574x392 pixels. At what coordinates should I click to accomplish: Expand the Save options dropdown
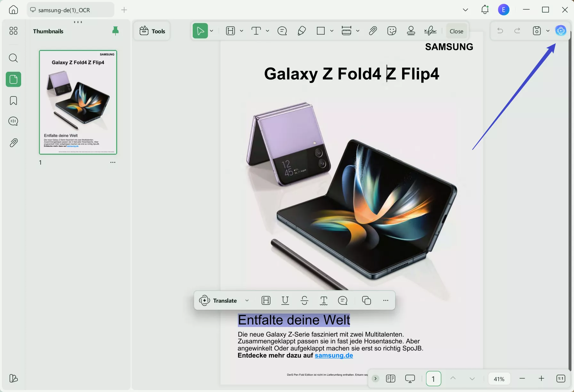tap(548, 31)
